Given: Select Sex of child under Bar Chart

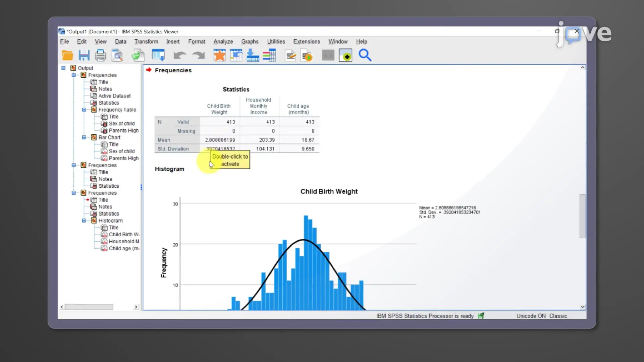Looking at the screenshot, I should tap(122, 151).
